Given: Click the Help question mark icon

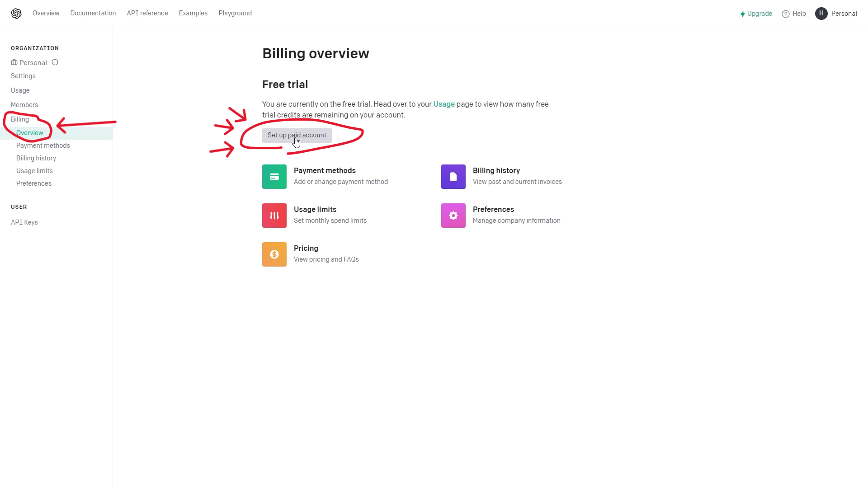Looking at the screenshot, I should 786,14.
